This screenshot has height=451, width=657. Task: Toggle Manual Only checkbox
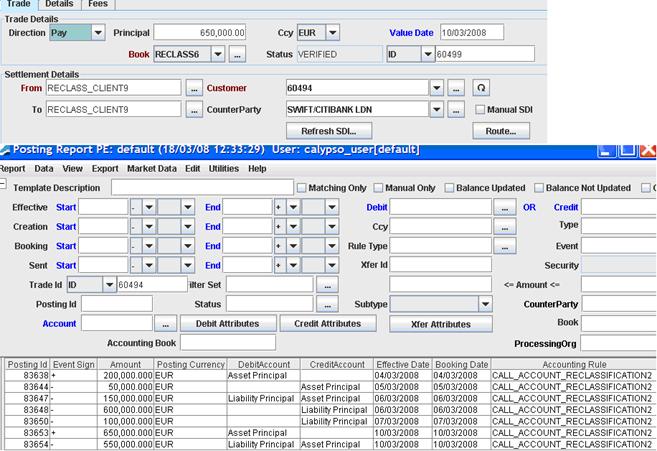point(378,188)
